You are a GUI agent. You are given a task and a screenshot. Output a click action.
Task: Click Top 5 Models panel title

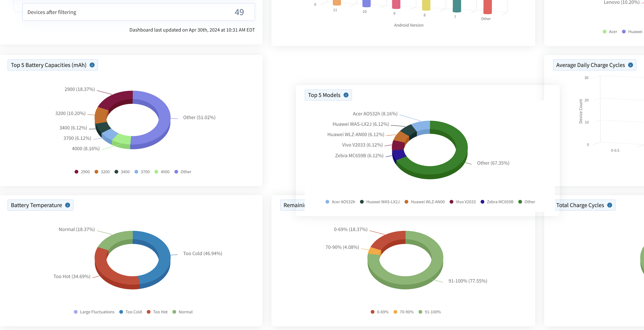[x=324, y=95]
